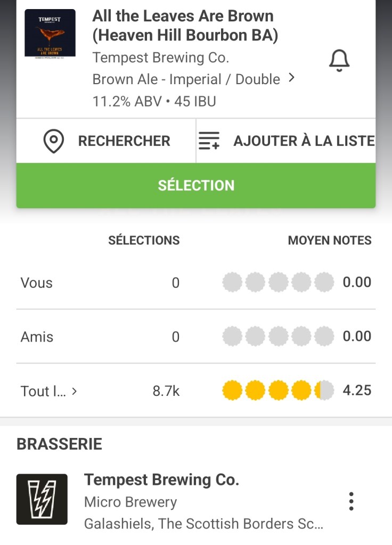This screenshot has width=392, height=545.
Task: Tap the Vous rating stars
Action: click(x=277, y=282)
